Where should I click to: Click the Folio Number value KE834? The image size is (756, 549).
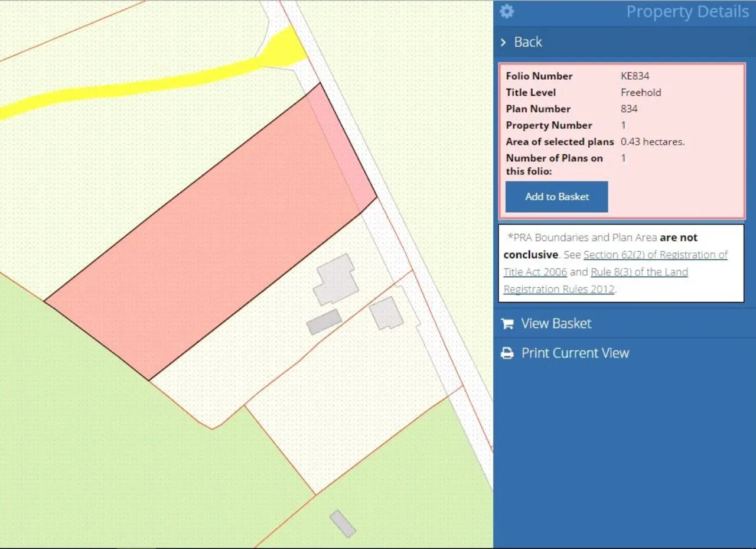tap(635, 76)
